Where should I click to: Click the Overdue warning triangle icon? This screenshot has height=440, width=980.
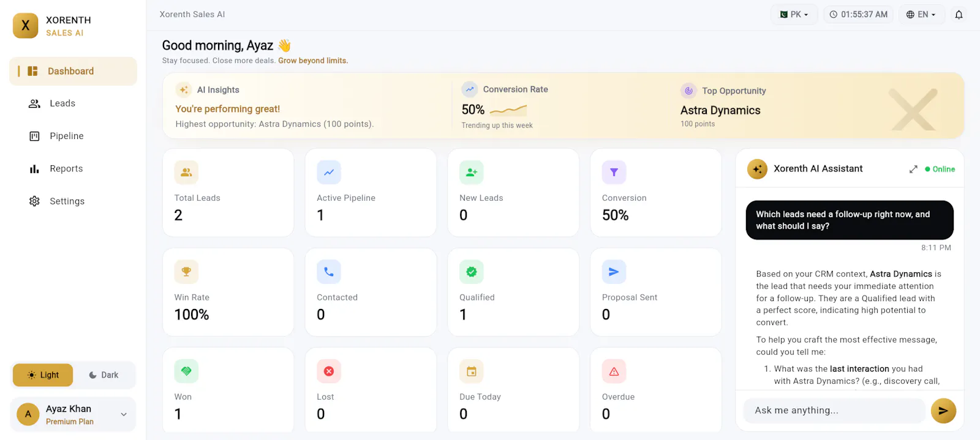[614, 371]
